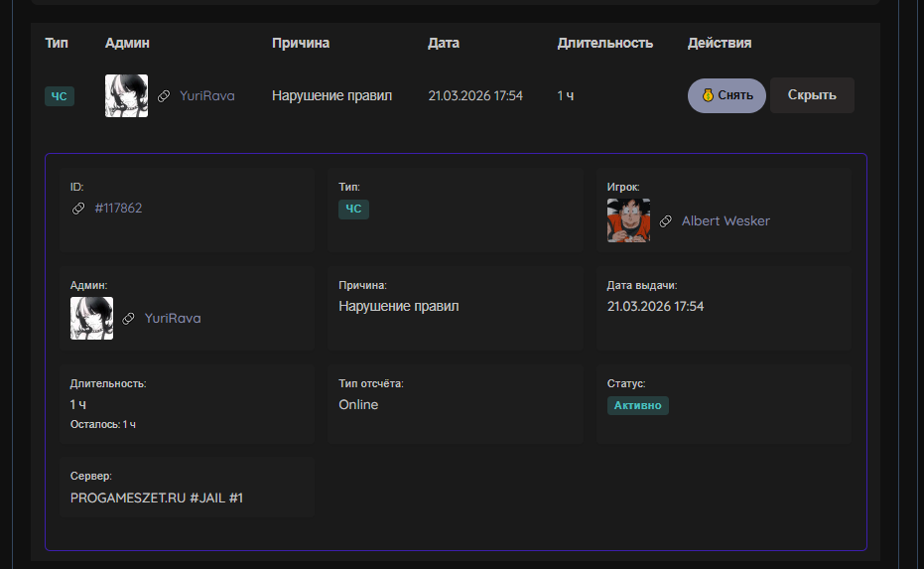
Task: Click ЧС type badge in details panel
Action: pos(353,209)
